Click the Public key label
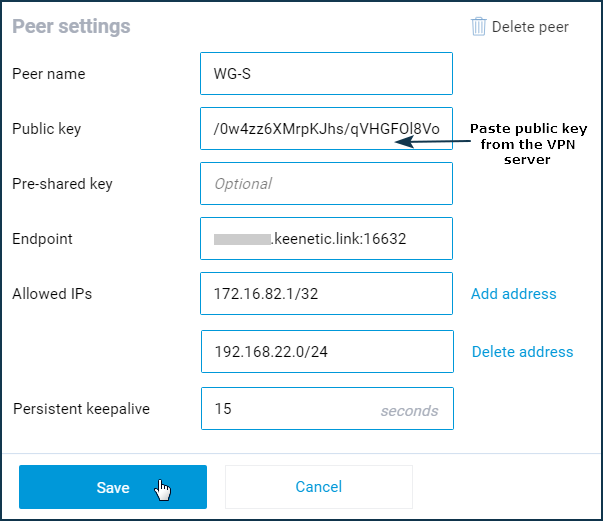 click(x=47, y=129)
